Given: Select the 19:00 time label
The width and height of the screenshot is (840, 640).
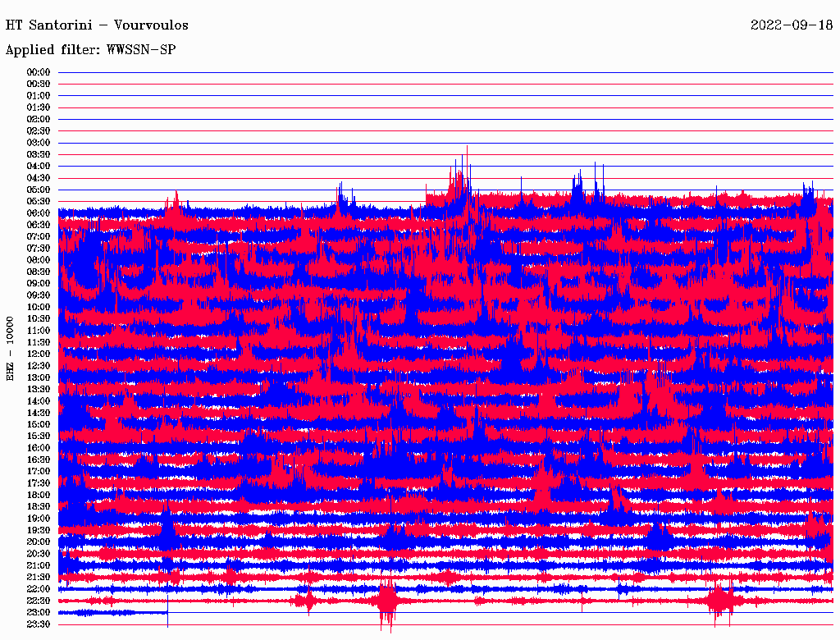Looking at the screenshot, I should pyautogui.click(x=39, y=519).
